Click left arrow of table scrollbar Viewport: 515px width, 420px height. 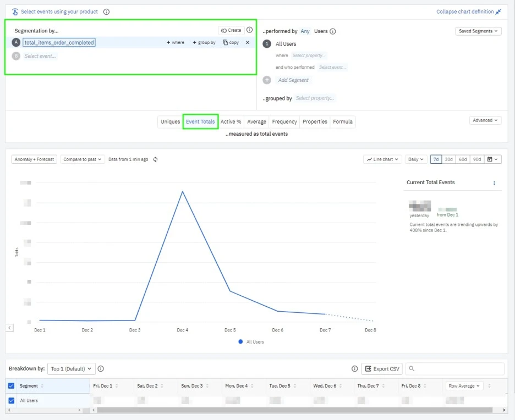click(94, 410)
